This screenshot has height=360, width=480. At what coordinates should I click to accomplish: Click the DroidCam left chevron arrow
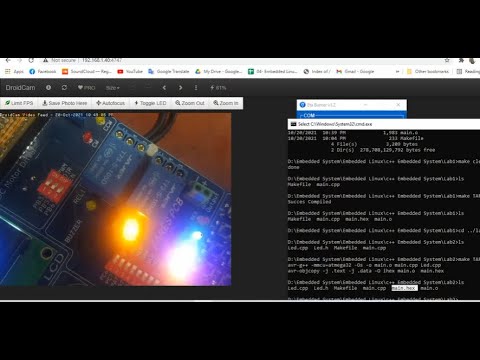[x=164, y=88]
